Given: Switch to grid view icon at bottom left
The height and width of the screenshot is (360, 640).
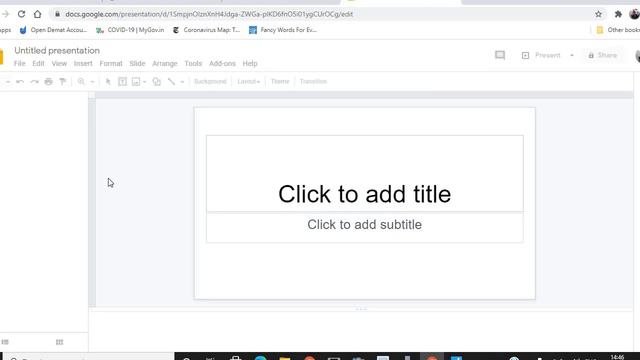Looking at the screenshot, I should pos(60,342).
